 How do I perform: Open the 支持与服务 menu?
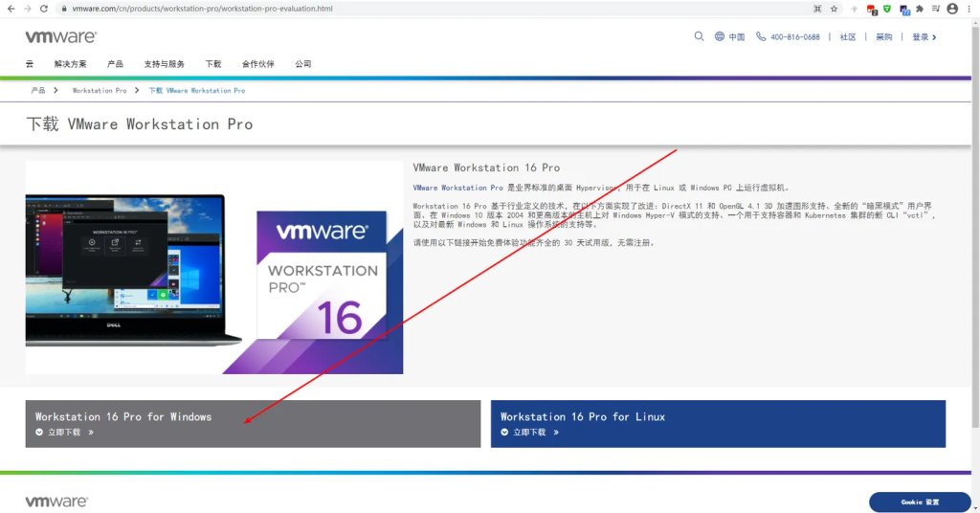tap(164, 64)
